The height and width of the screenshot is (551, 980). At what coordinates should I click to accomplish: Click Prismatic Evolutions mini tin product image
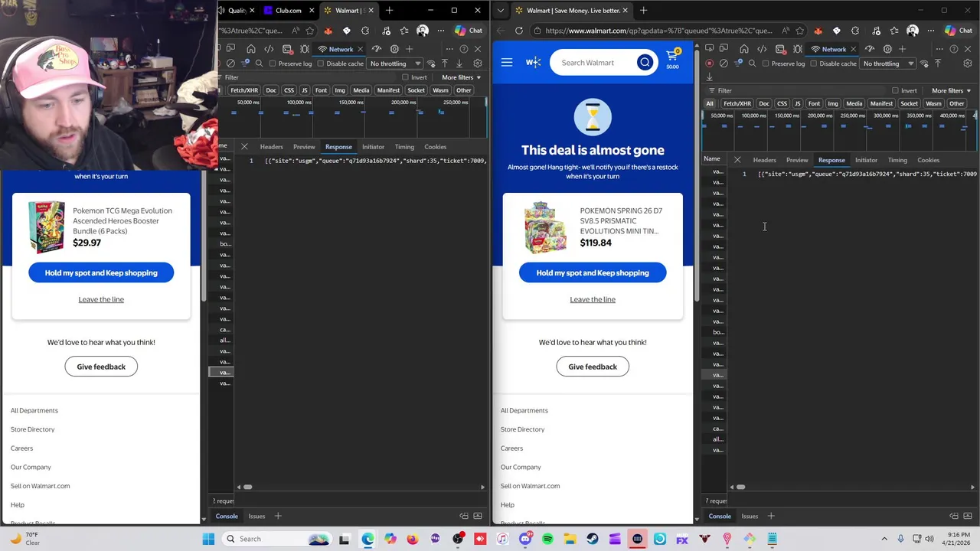pyautogui.click(x=544, y=227)
